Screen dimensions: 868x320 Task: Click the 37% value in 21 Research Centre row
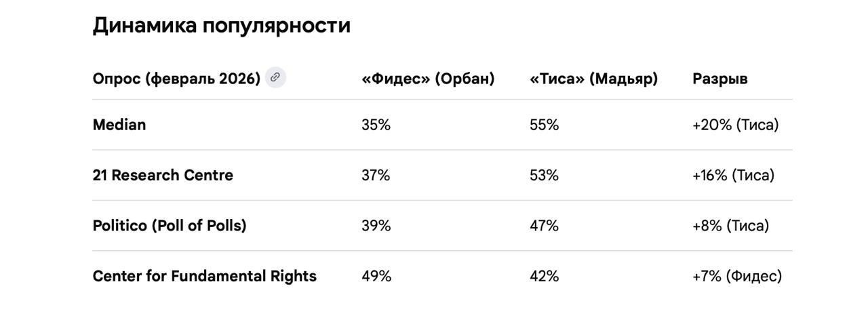[x=376, y=175]
